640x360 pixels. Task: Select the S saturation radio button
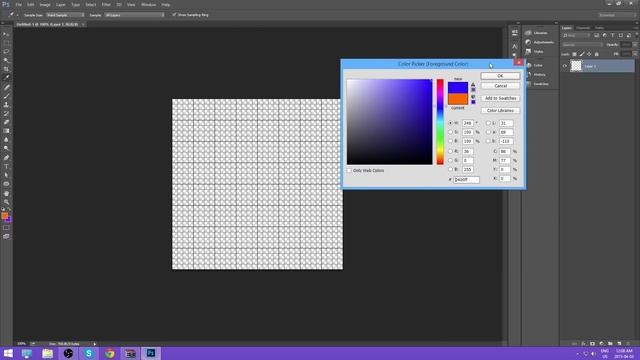tap(451, 132)
